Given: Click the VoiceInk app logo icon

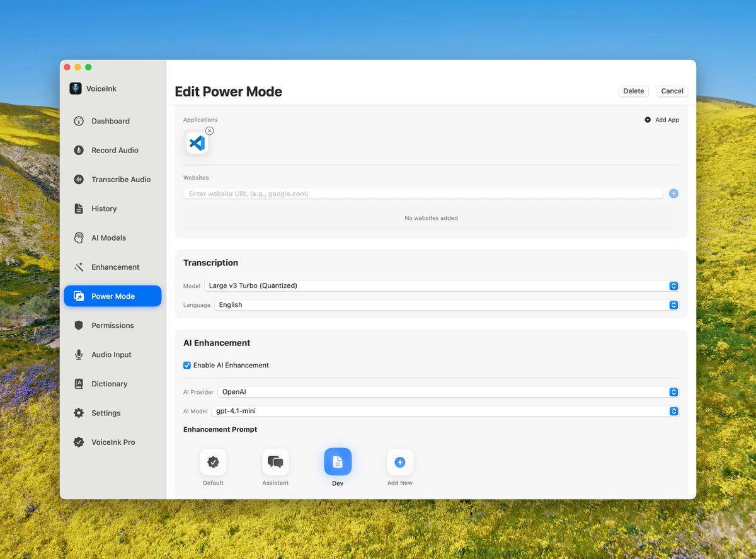Looking at the screenshot, I should click(76, 89).
